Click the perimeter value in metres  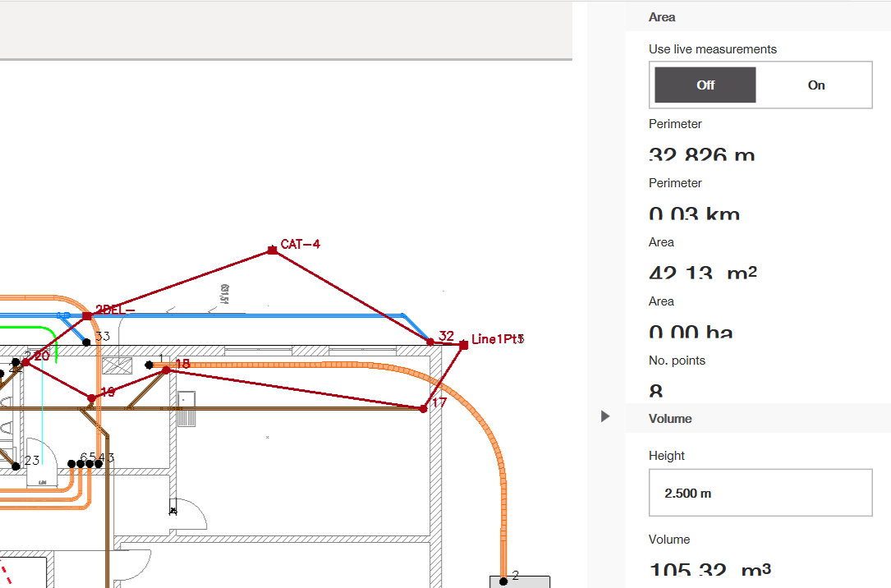click(701, 155)
